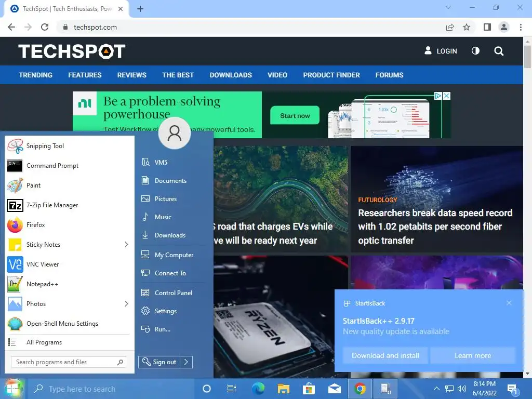Open DOWNLOADS section on TechSpot
The height and width of the screenshot is (399, 532).
(x=231, y=75)
